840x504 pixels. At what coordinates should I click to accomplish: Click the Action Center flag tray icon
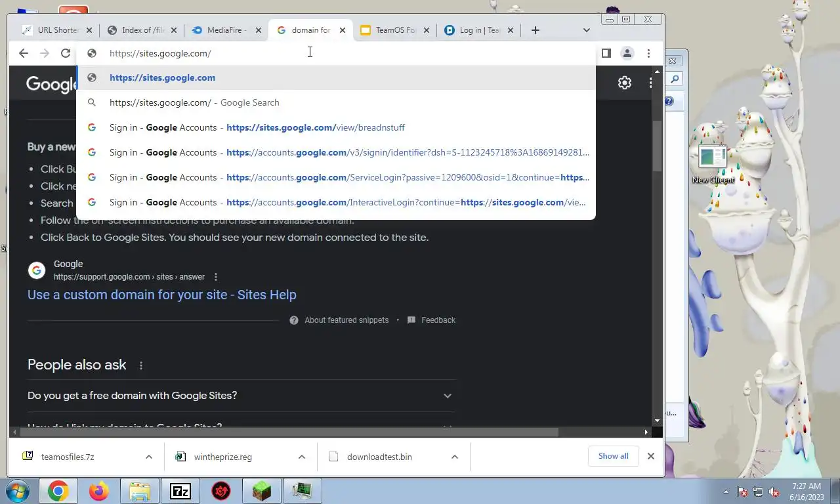pyautogui.click(x=742, y=492)
